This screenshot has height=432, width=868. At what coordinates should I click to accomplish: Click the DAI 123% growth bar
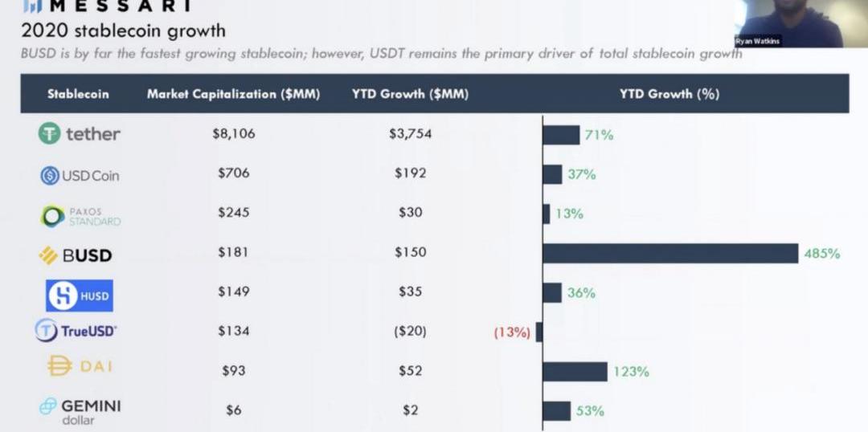pyautogui.click(x=575, y=372)
